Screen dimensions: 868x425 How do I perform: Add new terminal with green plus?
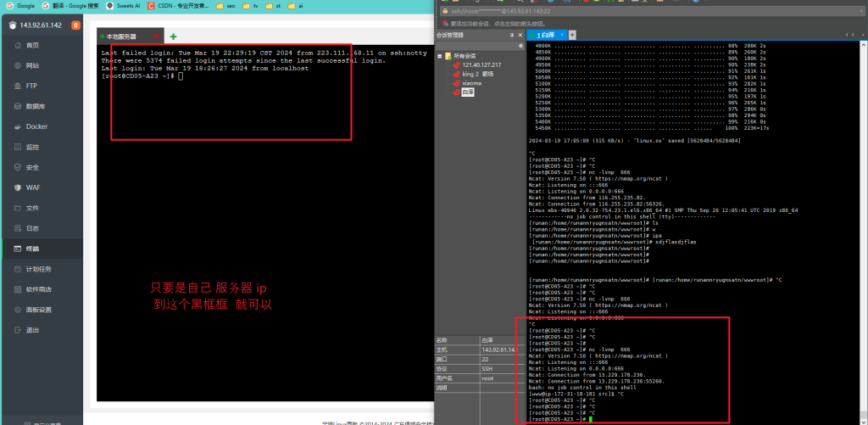(x=174, y=36)
